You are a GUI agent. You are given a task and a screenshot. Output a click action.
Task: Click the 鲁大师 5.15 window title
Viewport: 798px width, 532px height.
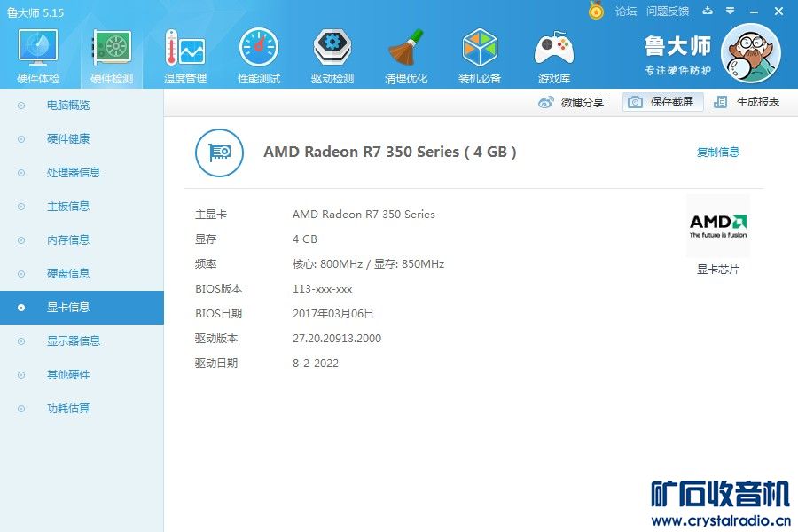pos(35,12)
